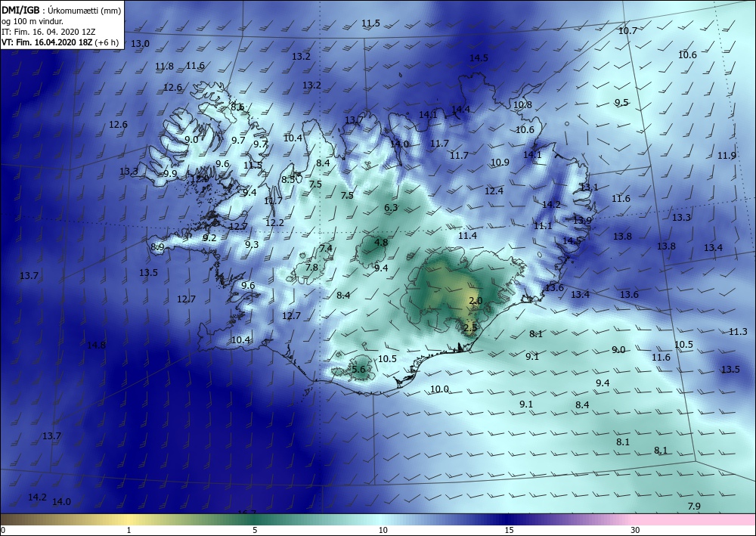The image size is (756, 536).
Task: Click the 8.6 value on the map
Action: tap(237, 107)
